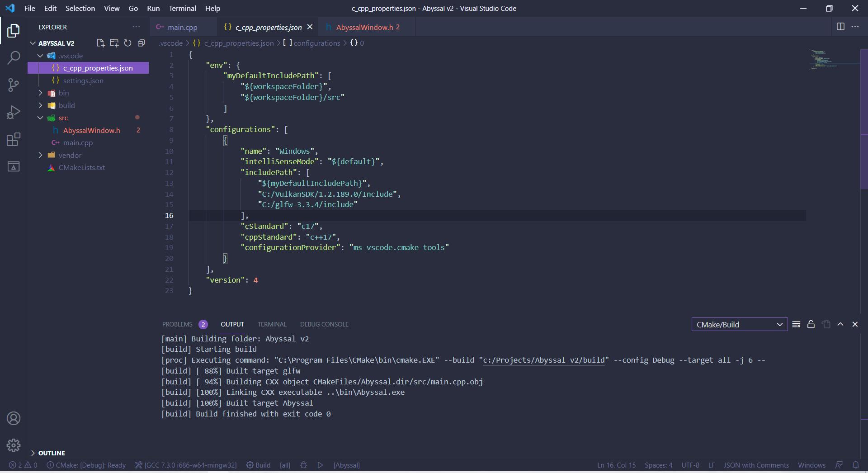Run a build via status bar Build icon
The height and width of the screenshot is (473, 868).
[x=258, y=465]
